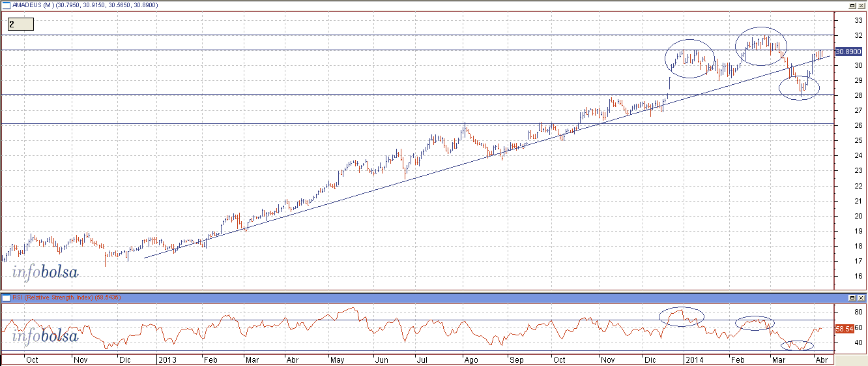Click the 28 price axis label
Image resolution: width=868 pixels, height=366 pixels.
pyautogui.click(x=858, y=96)
